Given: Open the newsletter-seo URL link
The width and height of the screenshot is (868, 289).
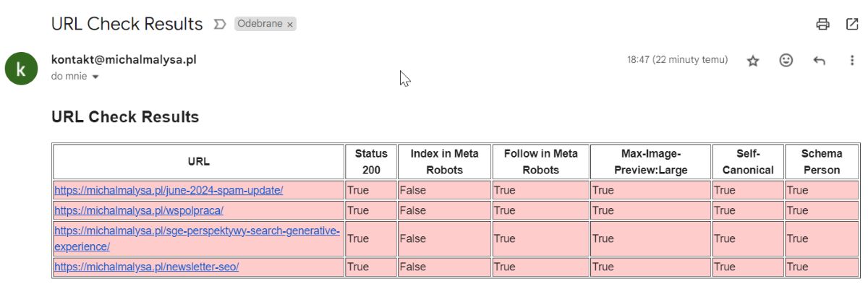Looking at the screenshot, I should pyautogui.click(x=146, y=267).
